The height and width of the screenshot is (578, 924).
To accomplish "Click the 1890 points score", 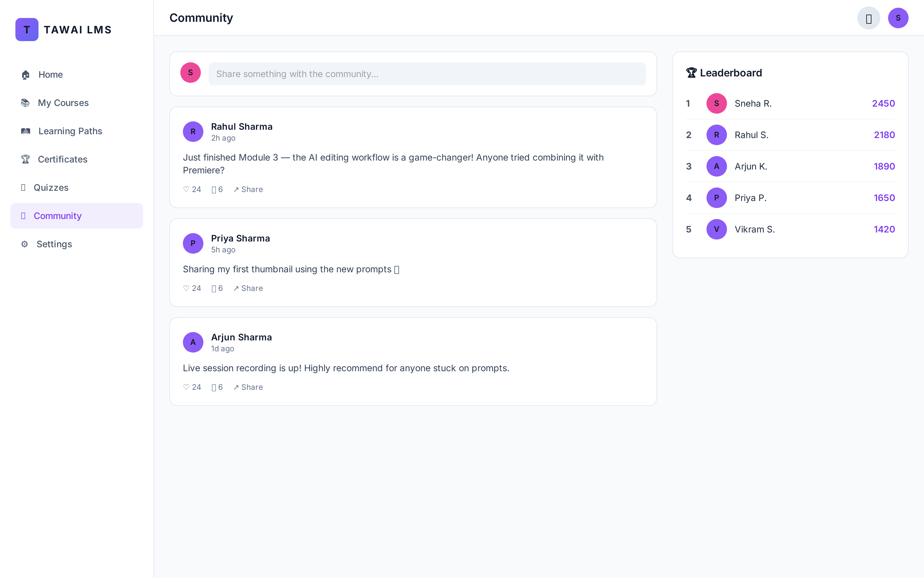I will pyautogui.click(x=884, y=166).
